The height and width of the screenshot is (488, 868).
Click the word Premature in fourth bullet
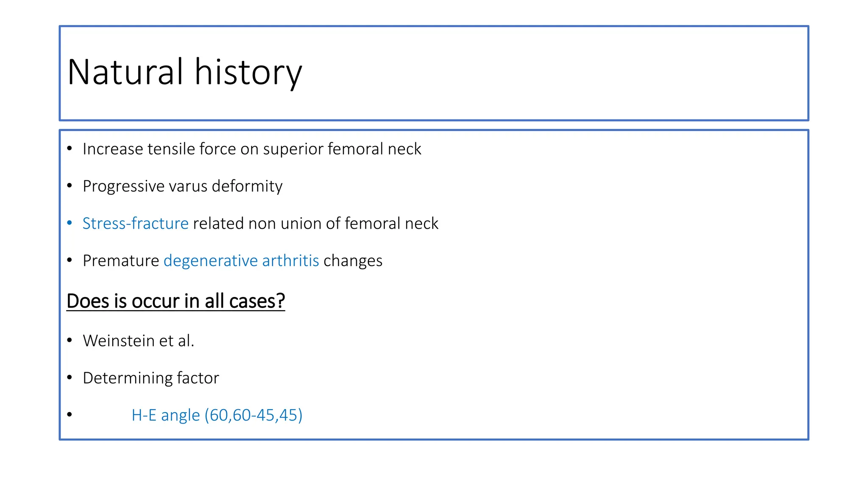coord(121,261)
